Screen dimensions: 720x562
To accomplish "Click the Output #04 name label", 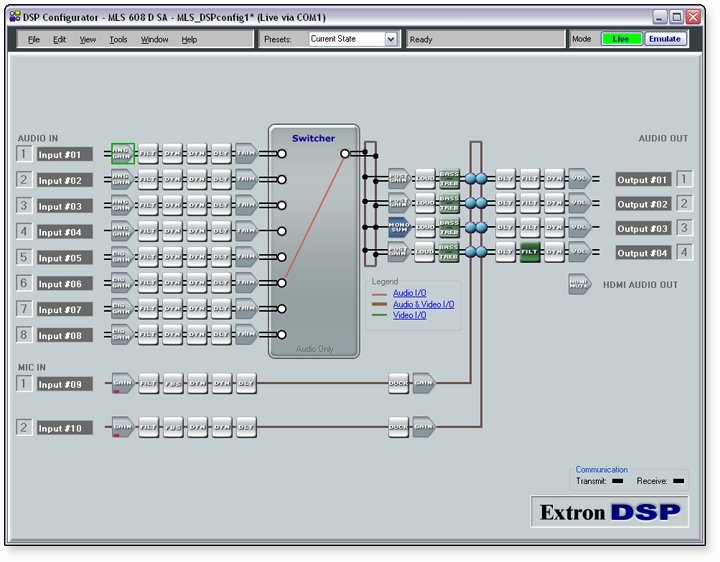I will (642, 253).
